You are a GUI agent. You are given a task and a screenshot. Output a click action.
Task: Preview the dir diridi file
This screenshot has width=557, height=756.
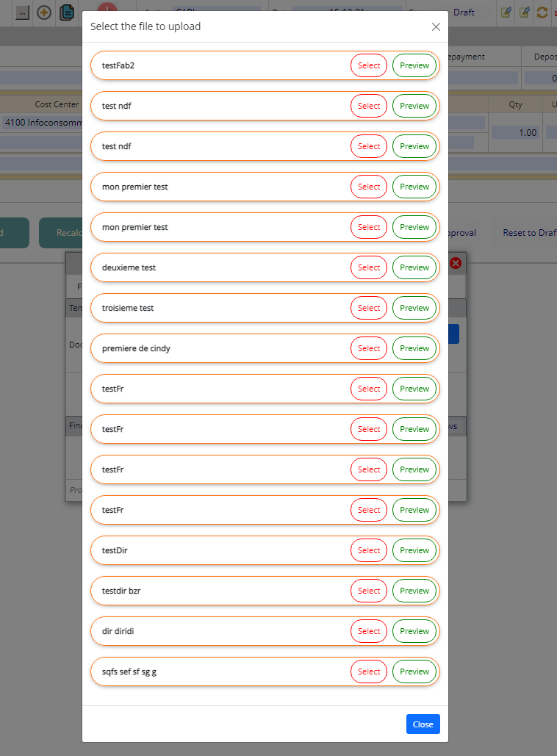click(x=414, y=631)
